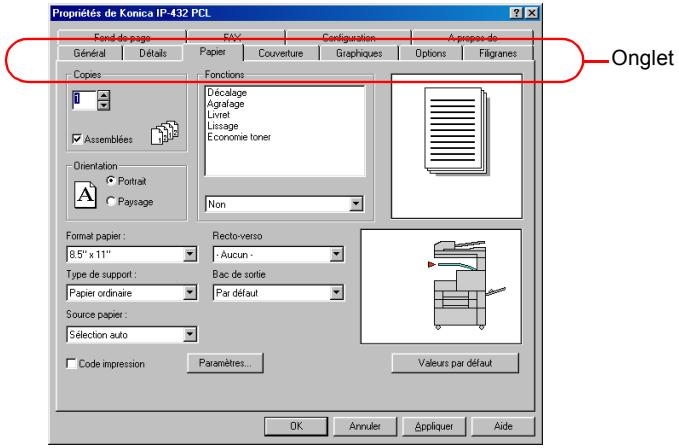Open the Bac de sortie dropdown

pyautogui.click(x=336, y=293)
